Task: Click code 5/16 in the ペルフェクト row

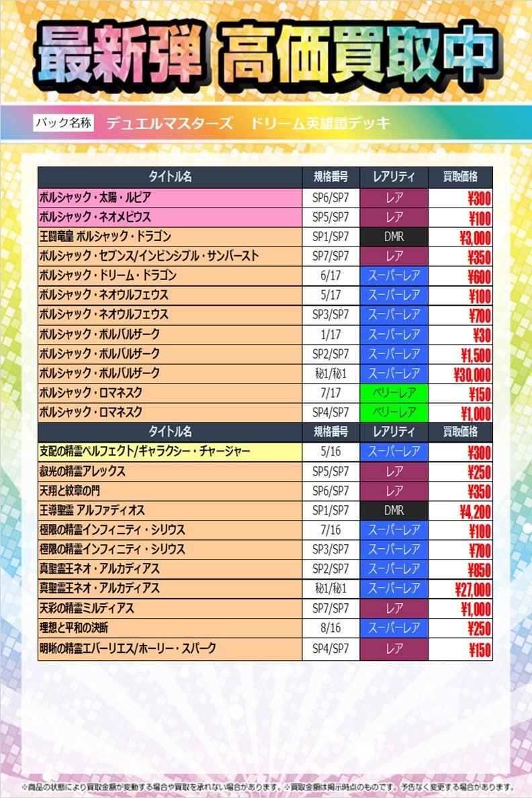Action: 331,451
